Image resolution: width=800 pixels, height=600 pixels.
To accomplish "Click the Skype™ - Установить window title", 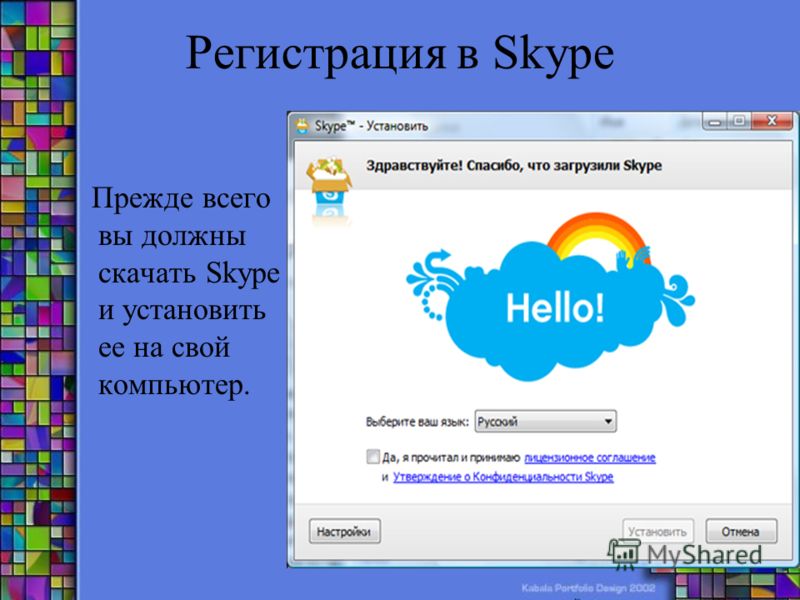I will point(371,126).
